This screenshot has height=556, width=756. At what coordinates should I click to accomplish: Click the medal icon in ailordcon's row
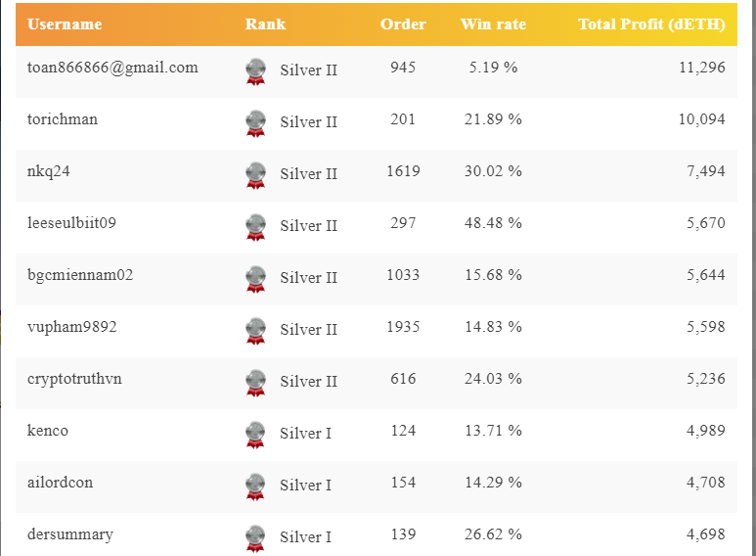point(255,486)
